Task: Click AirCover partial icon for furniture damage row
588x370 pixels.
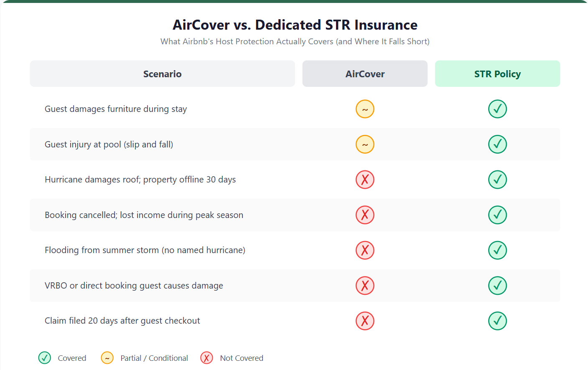Action: pos(365,109)
